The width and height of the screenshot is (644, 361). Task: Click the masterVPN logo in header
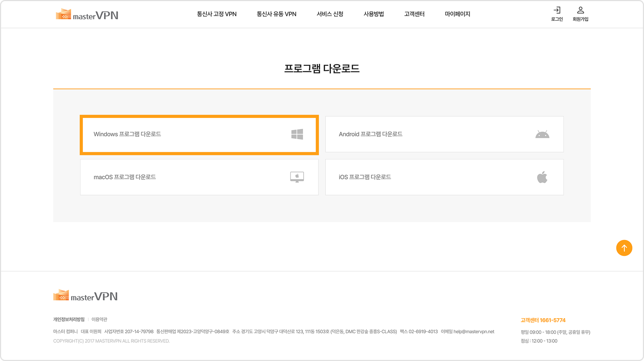(x=87, y=14)
